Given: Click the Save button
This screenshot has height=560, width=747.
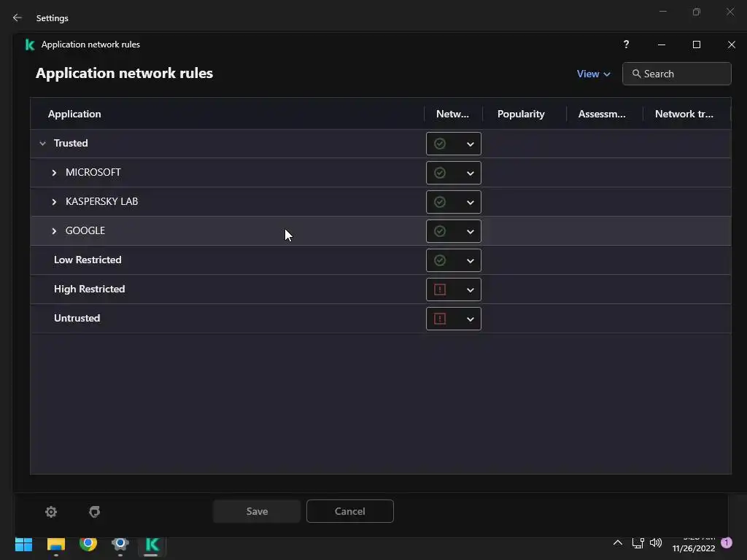Looking at the screenshot, I should pyautogui.click(x=257, y=511).
